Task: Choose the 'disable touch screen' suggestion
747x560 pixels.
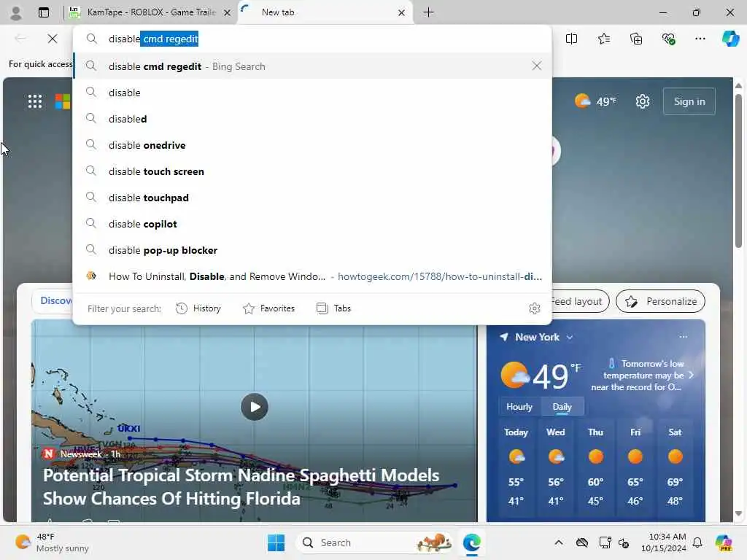Action: tap(312, 171)
